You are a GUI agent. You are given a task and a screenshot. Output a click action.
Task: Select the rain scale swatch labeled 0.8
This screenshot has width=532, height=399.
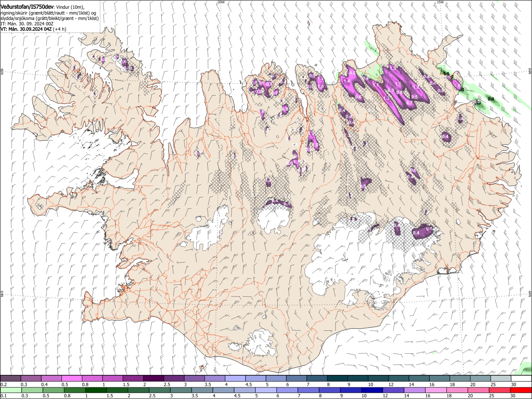[x=75, y=390]
